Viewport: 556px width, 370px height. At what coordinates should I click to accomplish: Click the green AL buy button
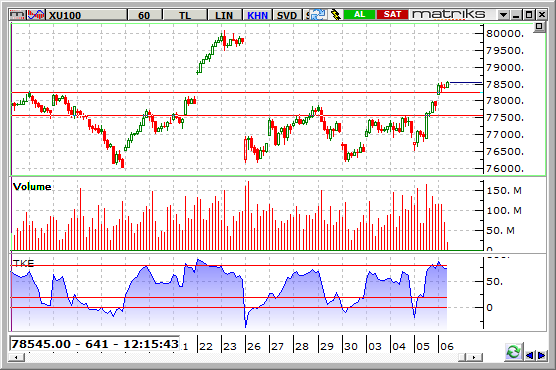point(359,15)
